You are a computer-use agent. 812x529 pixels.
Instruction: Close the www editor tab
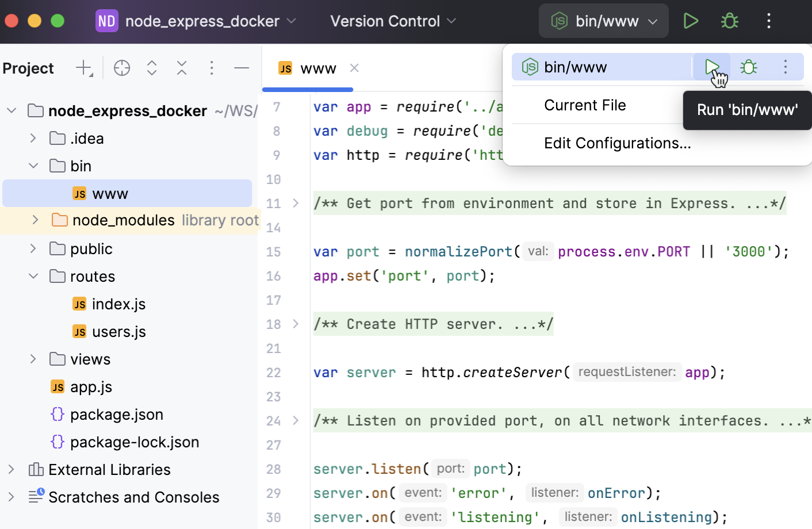(354, 68)
